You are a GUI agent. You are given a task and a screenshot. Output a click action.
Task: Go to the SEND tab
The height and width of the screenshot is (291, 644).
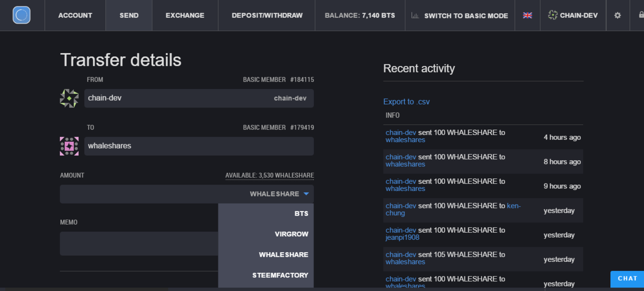click(x=129, y=15)
